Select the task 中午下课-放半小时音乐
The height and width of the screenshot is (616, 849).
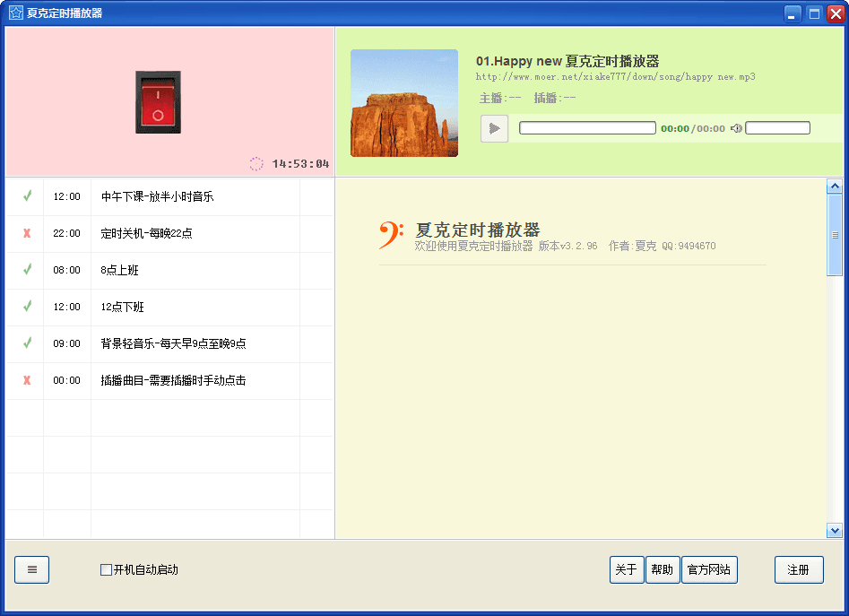pos(157,196)
